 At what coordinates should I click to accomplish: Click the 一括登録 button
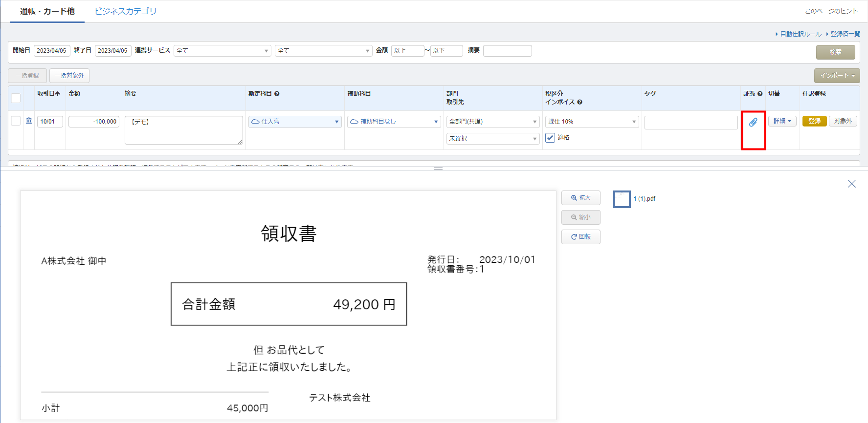click(27, 76)
